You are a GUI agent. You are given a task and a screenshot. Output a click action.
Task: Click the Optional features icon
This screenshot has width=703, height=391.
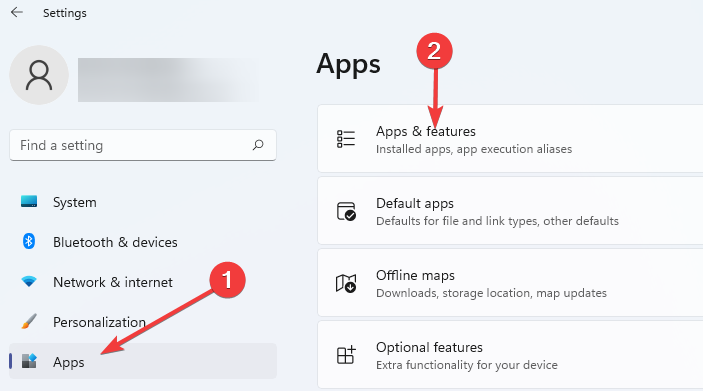(x=346, y=355)
